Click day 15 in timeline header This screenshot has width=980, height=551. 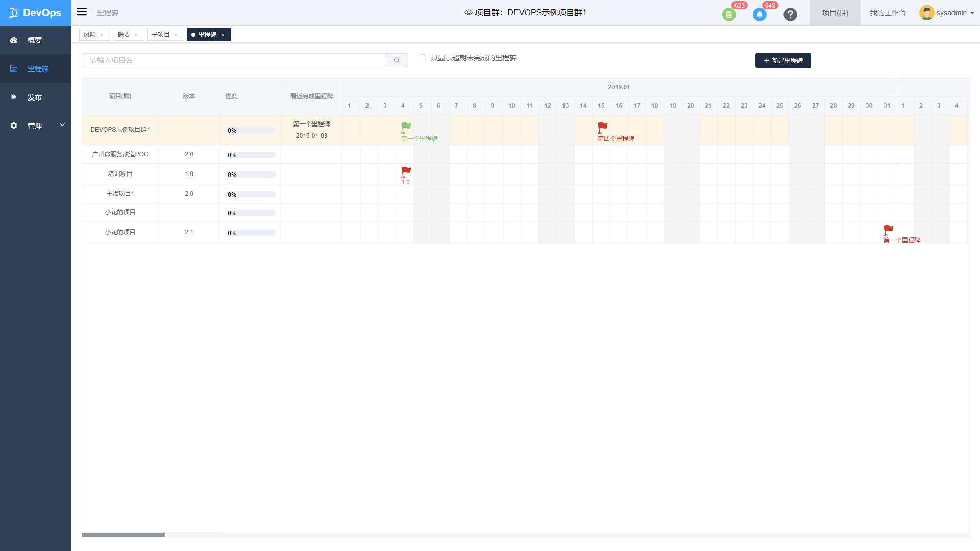[601, 106]
